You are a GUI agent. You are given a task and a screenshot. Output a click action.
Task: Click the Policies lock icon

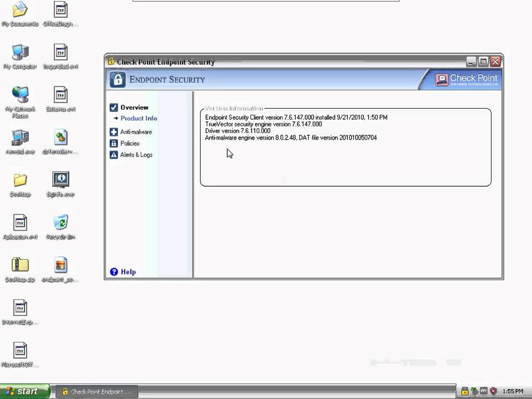pyautogui.click(x=114, y=143)
